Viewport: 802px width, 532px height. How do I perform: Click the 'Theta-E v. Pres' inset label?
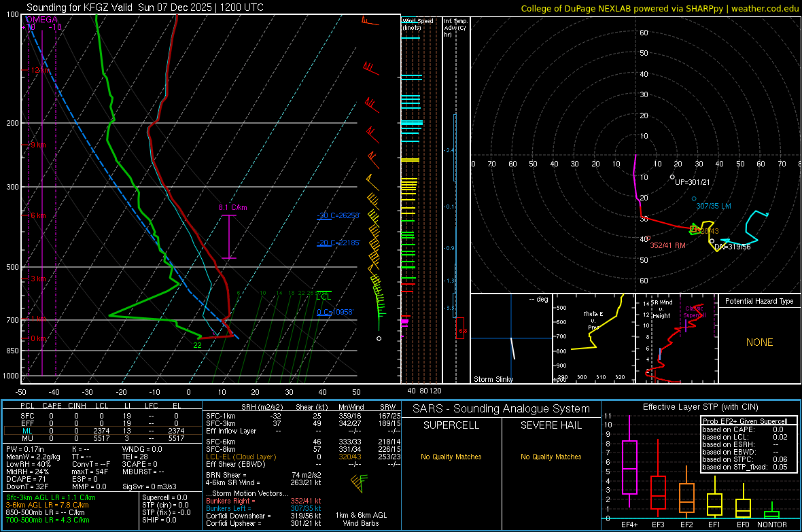click(593, 320)
